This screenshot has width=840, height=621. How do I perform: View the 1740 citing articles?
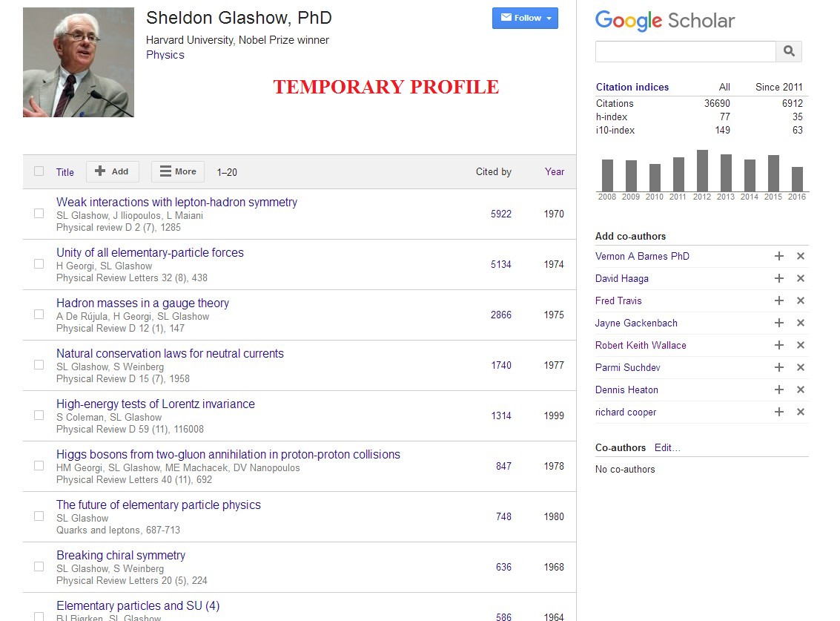point(501,365)
